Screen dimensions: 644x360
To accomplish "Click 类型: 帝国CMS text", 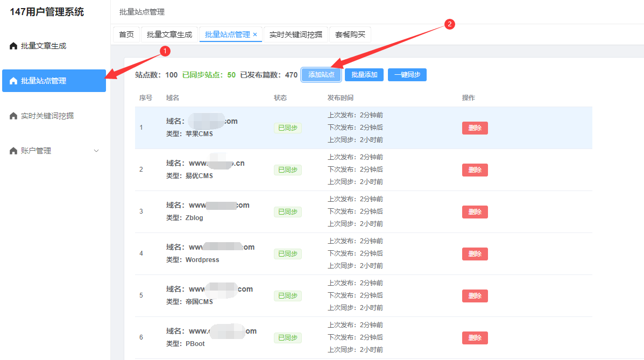I will [x=189, y=302].
